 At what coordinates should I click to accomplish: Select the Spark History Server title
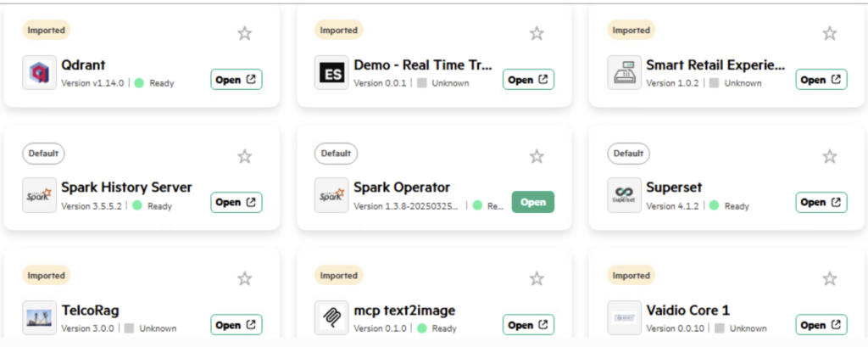click(x=126, y=187)
